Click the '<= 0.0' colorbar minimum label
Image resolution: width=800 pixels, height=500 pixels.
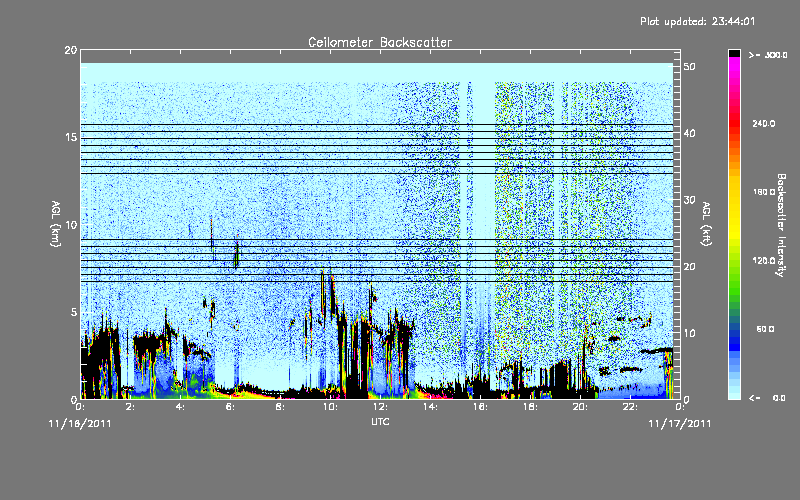click(x=767, y=398)
